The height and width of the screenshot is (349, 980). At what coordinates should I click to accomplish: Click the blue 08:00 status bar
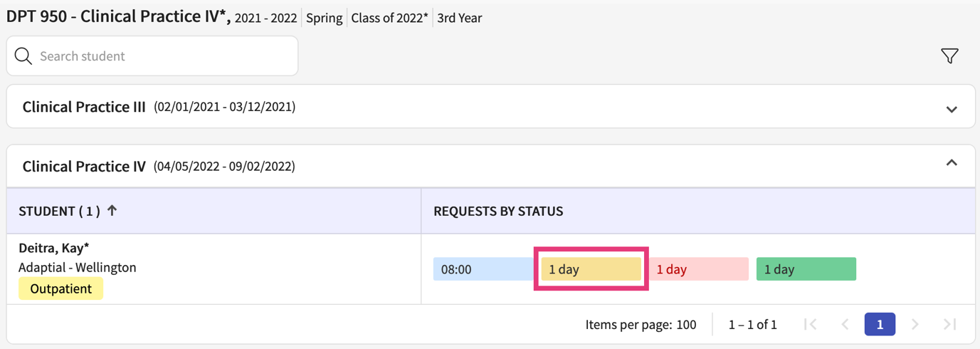(x=483, y=269)
